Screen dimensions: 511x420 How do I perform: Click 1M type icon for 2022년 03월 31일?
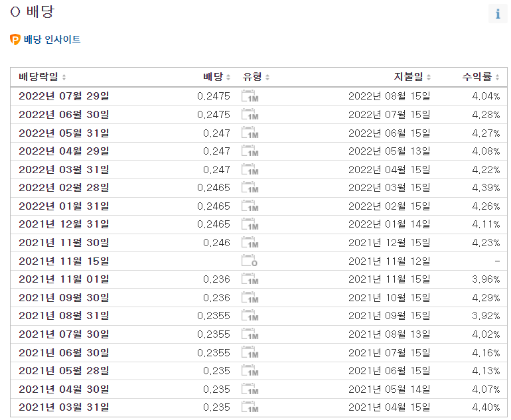[250, 170]
